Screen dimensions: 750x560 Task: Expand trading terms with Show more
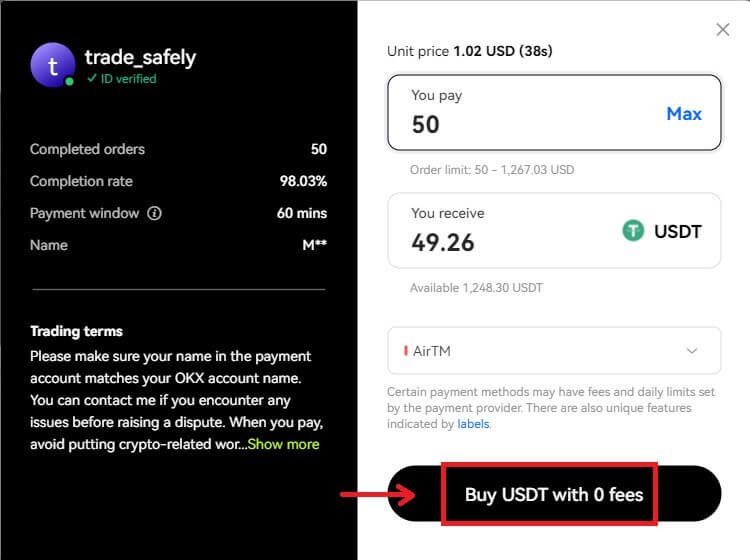[x=284, y=444]
